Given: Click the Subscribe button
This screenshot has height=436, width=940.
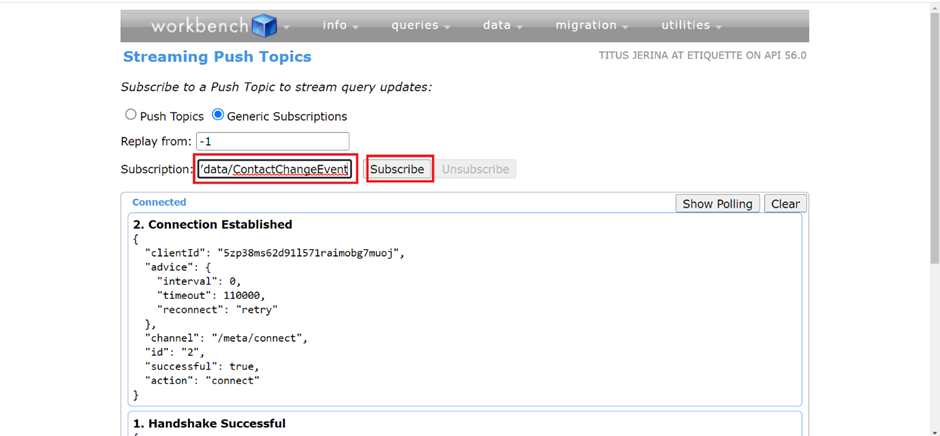Looking at the screenshot, I should [397, 170].
